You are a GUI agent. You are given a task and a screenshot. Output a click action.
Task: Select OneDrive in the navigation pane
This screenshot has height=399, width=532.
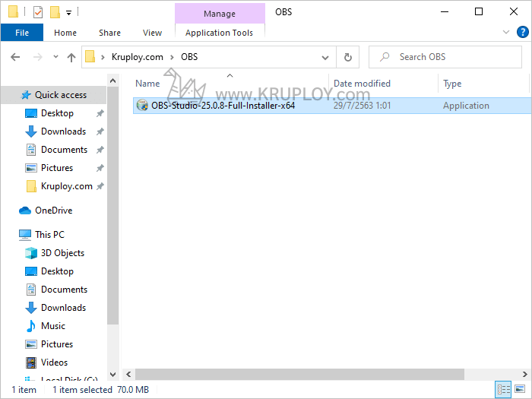(x=53, y=211)
